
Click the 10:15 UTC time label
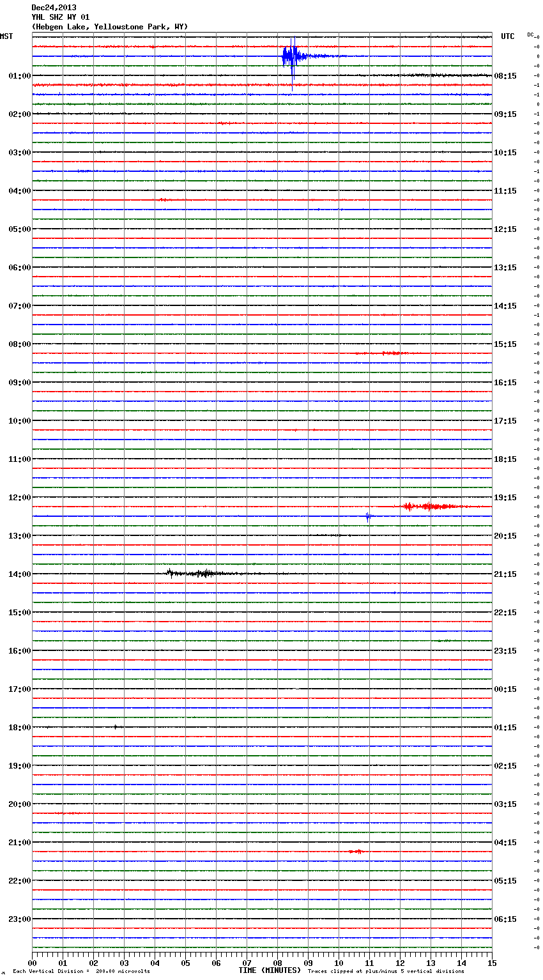coord(505,153)
